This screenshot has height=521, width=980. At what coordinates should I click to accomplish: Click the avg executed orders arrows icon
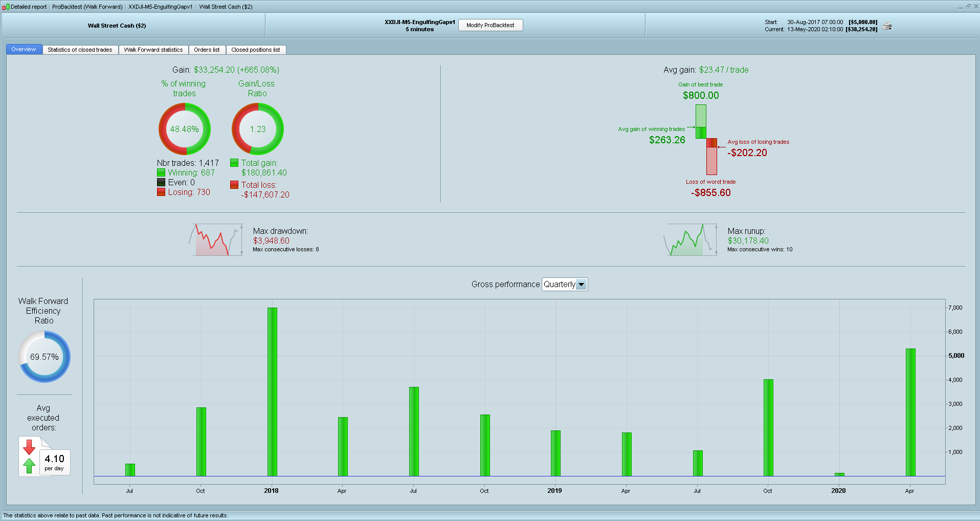tap(29, 456)
